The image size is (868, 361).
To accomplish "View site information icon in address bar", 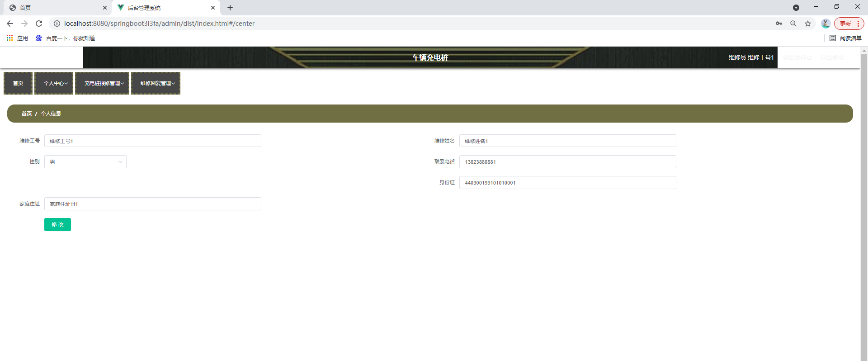I will pyautogui.click(x=57, y=24).
